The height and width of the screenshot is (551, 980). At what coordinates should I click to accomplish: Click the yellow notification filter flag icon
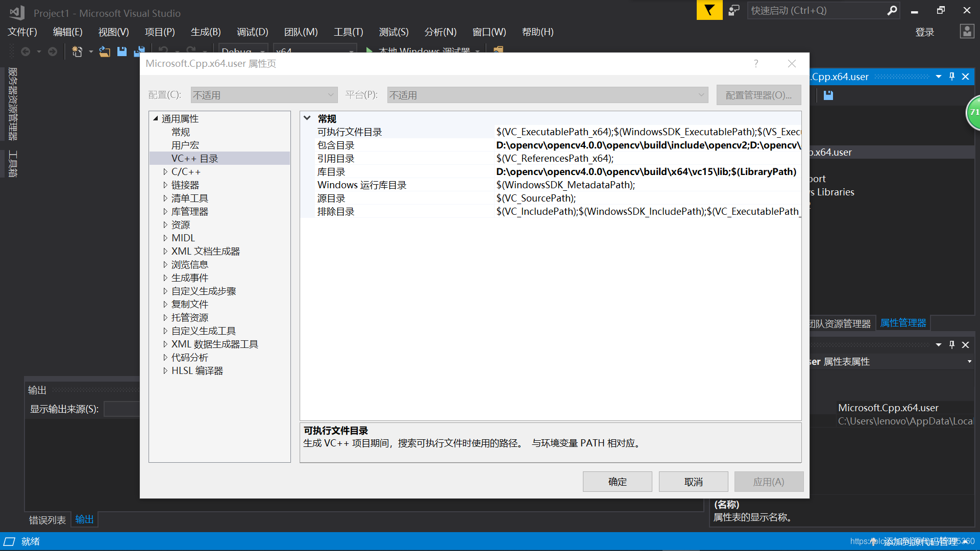[x=709, y=10]
